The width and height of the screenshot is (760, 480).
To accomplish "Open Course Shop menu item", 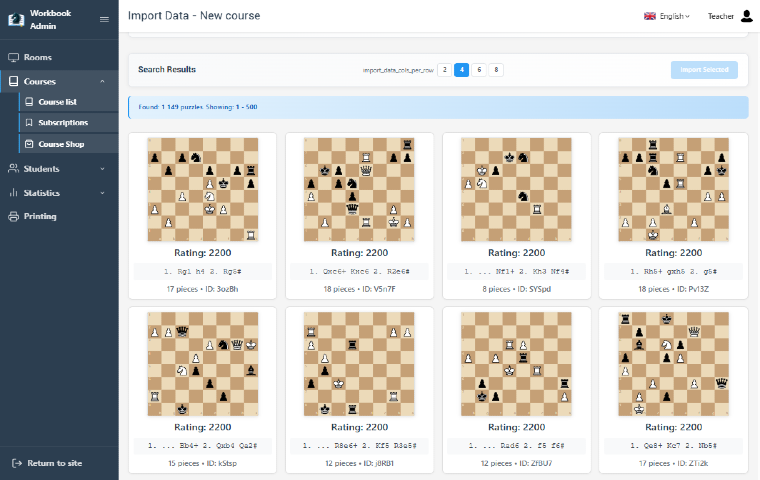I will click(69, 144).
